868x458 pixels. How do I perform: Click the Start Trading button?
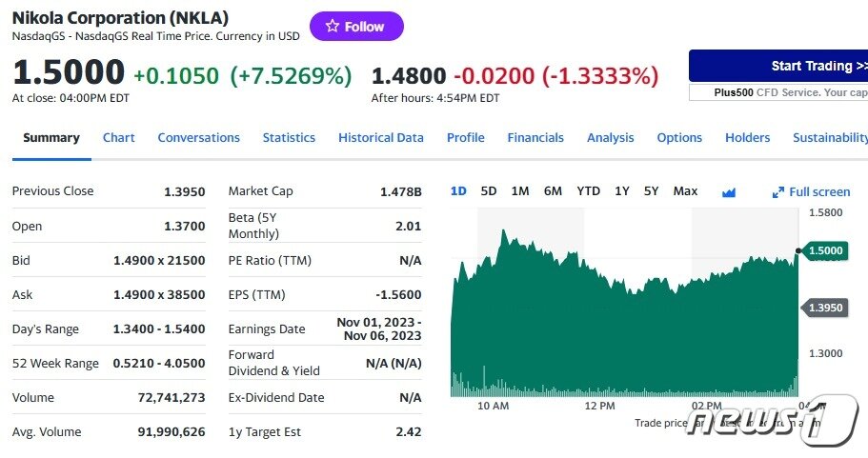point(778,66)
